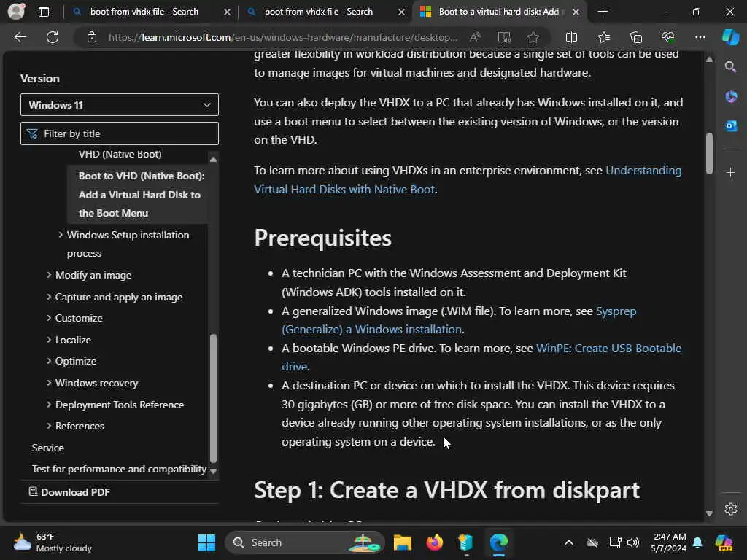The image size is (747, 560).
Task: Open the tab actions menu icon
Action: click(x=43, y=12)
